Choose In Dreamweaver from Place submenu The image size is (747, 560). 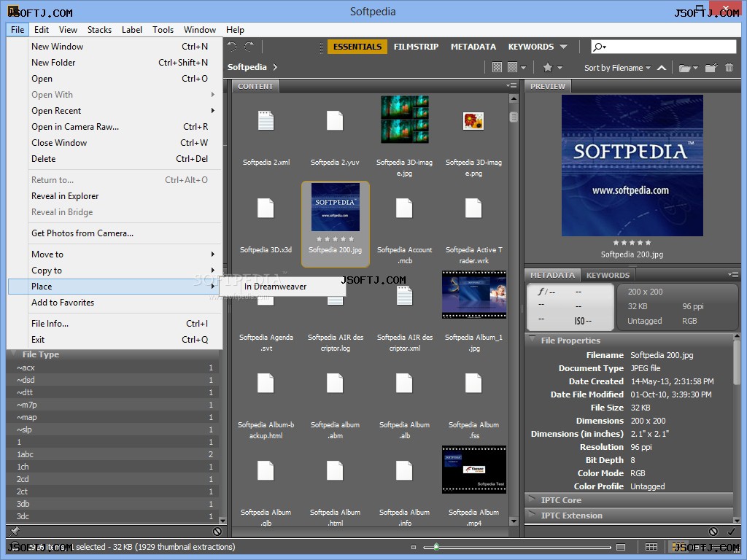tap(282, 287)
